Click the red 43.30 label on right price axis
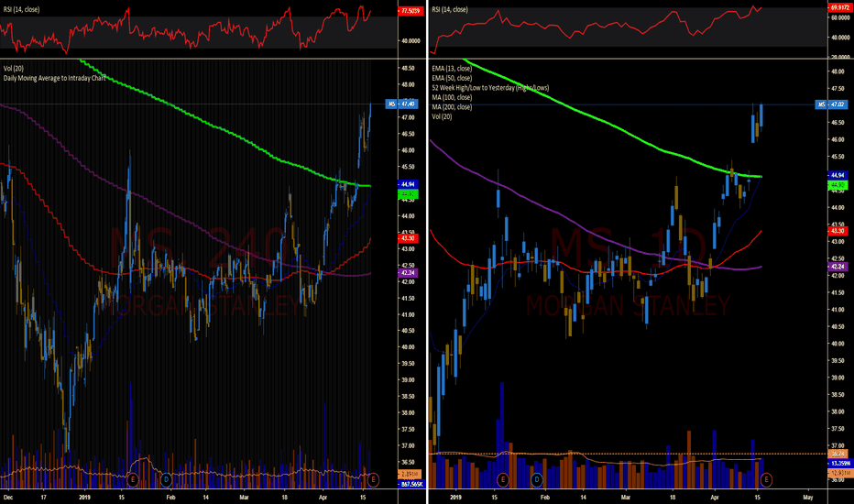Viewport: 854px width, 504px height. pos(838,231)
